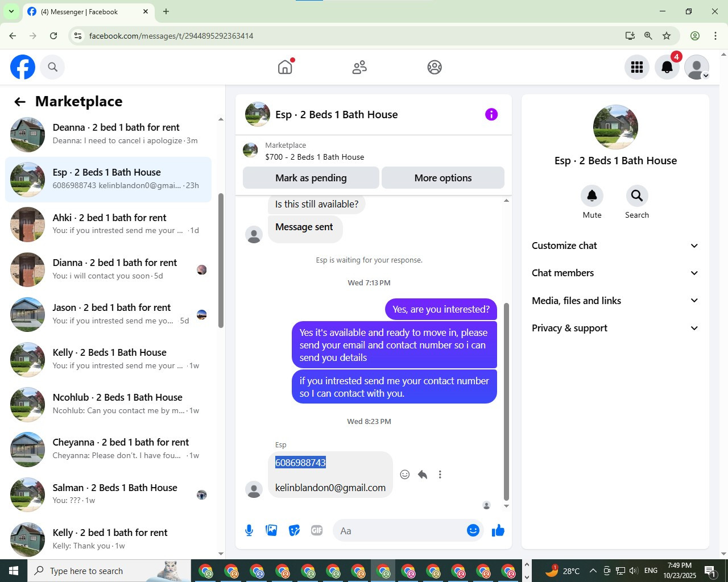Open conversation information purple icon

point(491,114)
